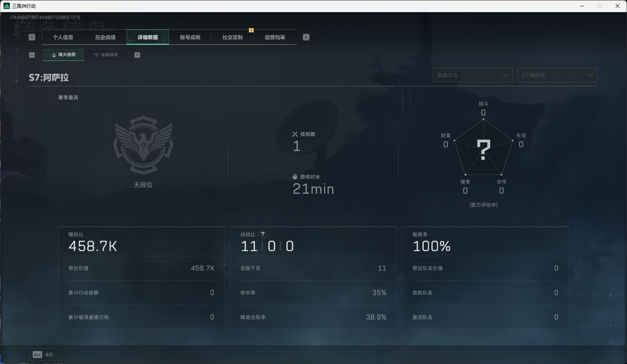Screen dimensions: 627x364
Task: Open the 数据总览 dropdown
Action: tap(472, 75)
